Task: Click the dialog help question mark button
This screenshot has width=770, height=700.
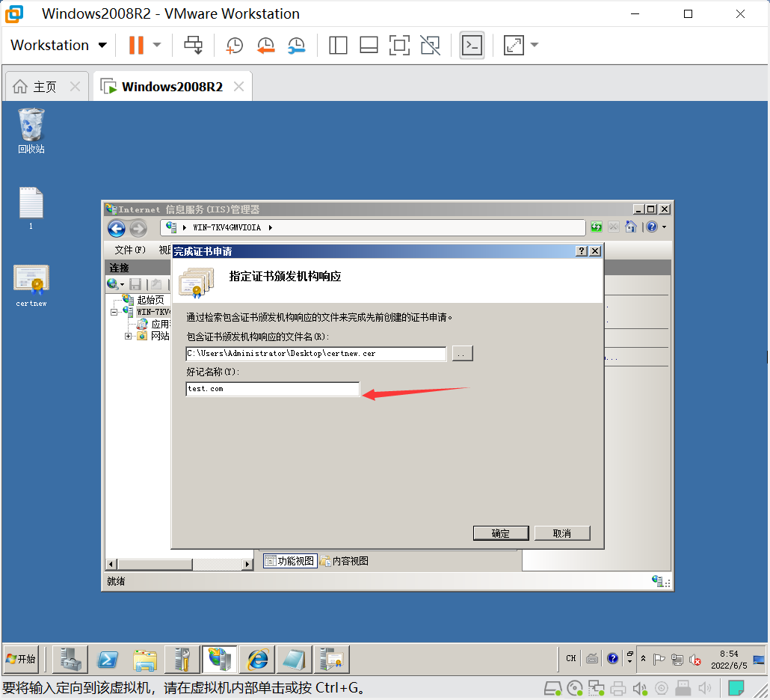Action: pyautogui.click(x=582, y=251)
